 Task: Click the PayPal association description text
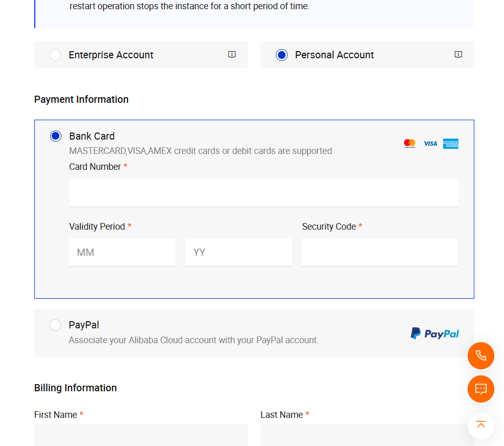pyautogui.click(x=193, y=340)
